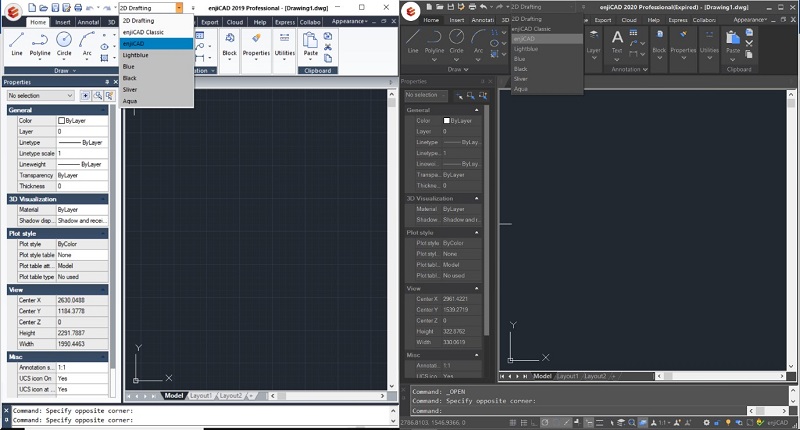The height and width of the screenshot is (430, 800).
Task: Toggle ortho mode in enjiCAD 2020 status bar
Action: tap(534, 422)
